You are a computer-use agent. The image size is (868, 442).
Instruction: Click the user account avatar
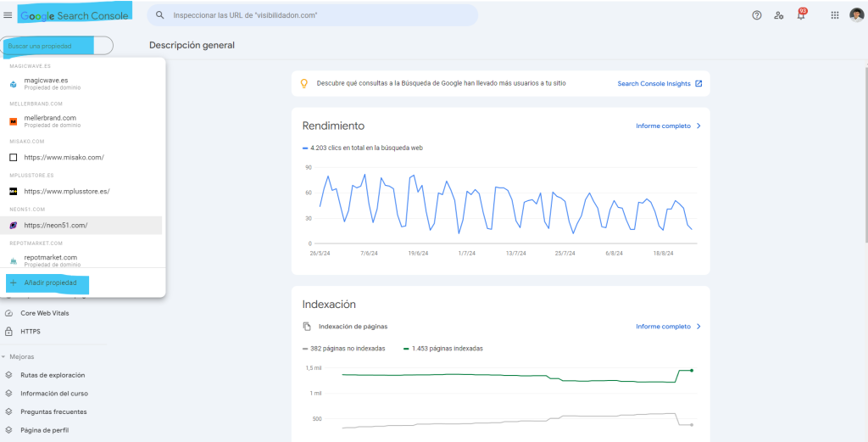click(856, 15)
